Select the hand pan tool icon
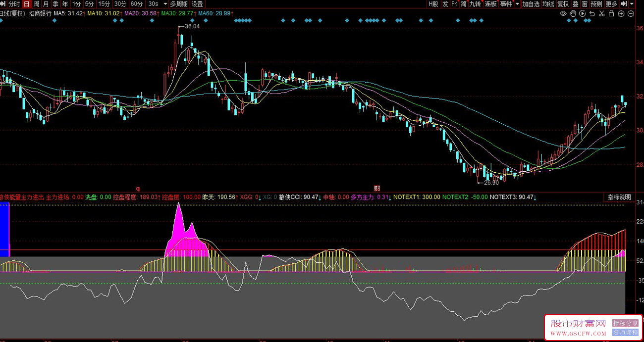 coord(573,13)
